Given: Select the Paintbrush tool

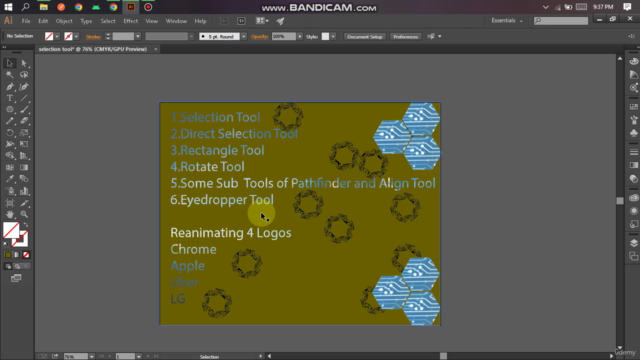Looking at the screenshot, I should [x=24, y=109].
